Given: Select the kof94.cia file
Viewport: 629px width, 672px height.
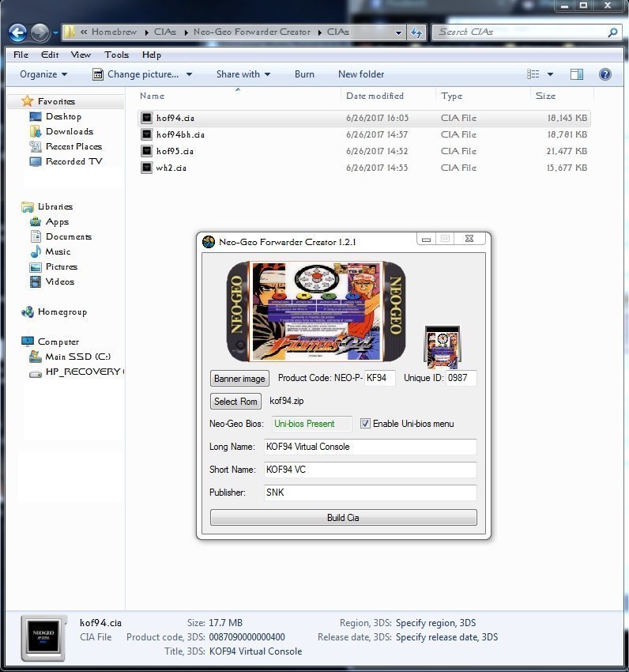Looking at the screenshot, I should tap(364, 118).
